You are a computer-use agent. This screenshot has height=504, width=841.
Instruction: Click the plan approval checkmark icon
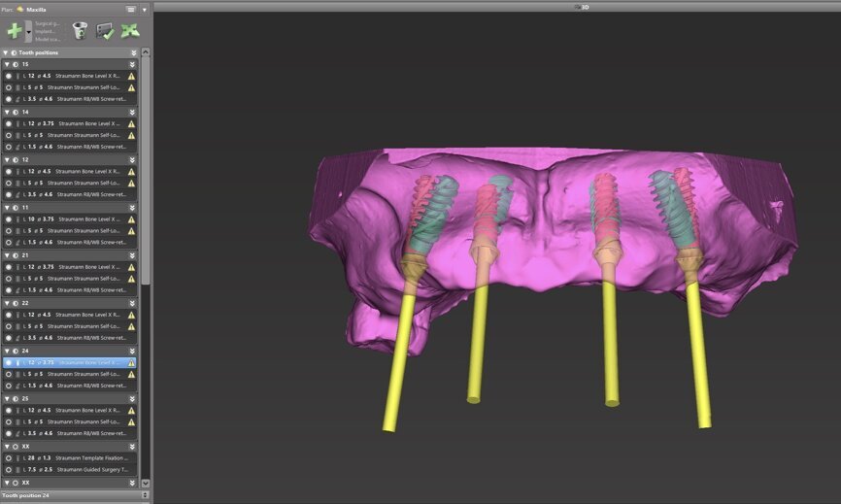point(105,31)
